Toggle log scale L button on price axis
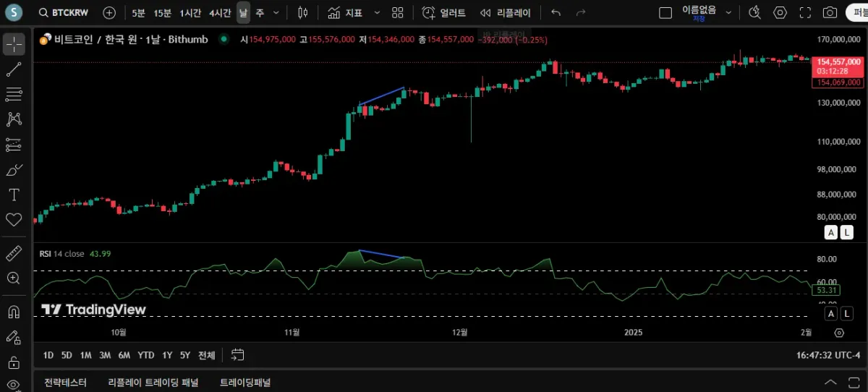The image size is (868, 392). (846, 232)
